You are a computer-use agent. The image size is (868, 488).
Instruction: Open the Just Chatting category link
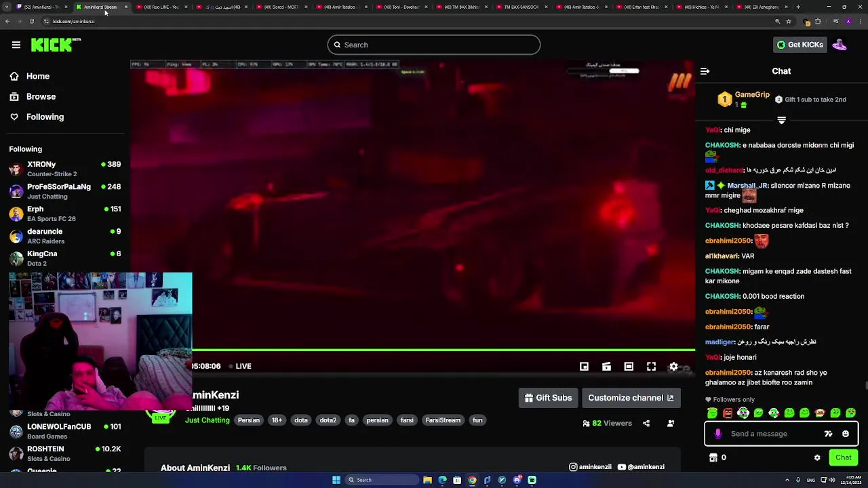point(208,420)
